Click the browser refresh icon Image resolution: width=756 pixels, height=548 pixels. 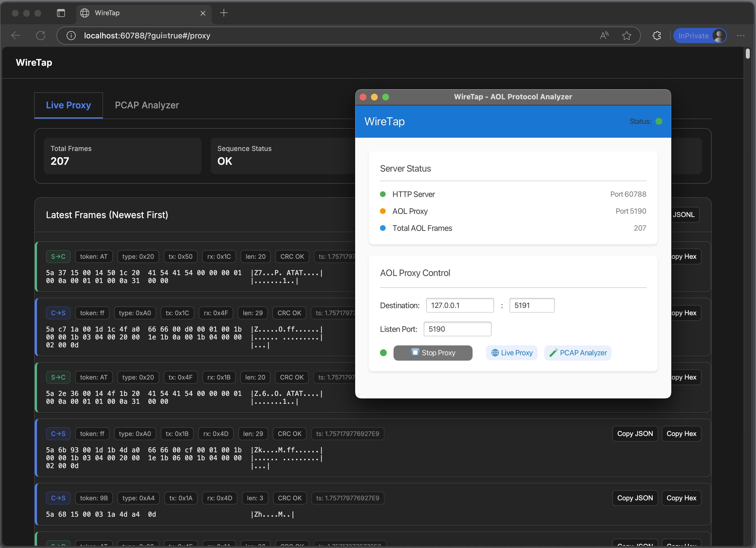[x=41, y=36]
